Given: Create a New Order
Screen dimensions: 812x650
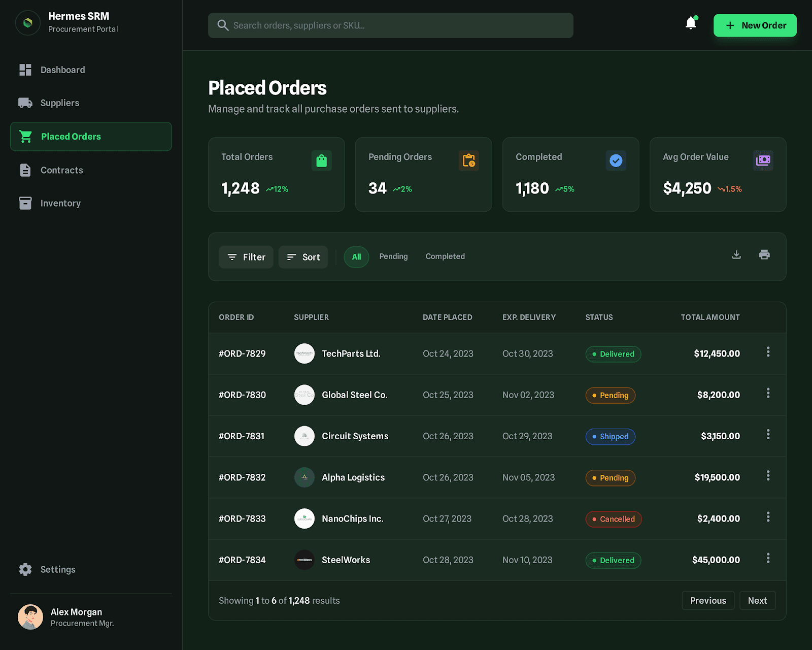Looking at the screenshot, I should (x=755, y=25).
